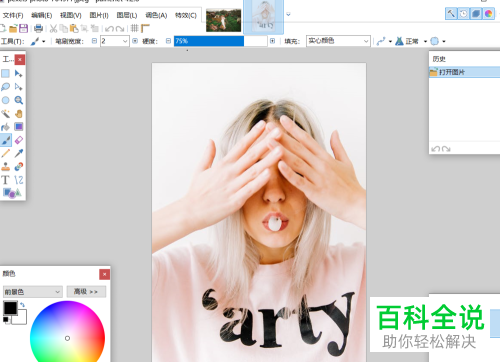Toggle the pixel grid display
This screenshot has height=362, width=500.
(x=135, y=29)
